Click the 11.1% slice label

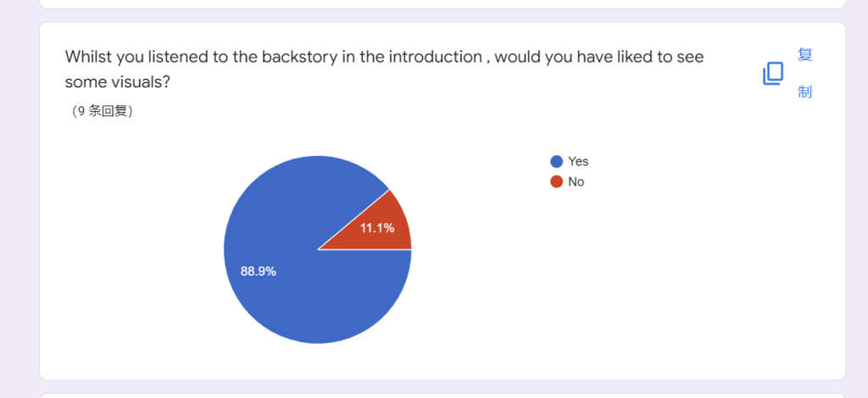[x=377, y=227]
